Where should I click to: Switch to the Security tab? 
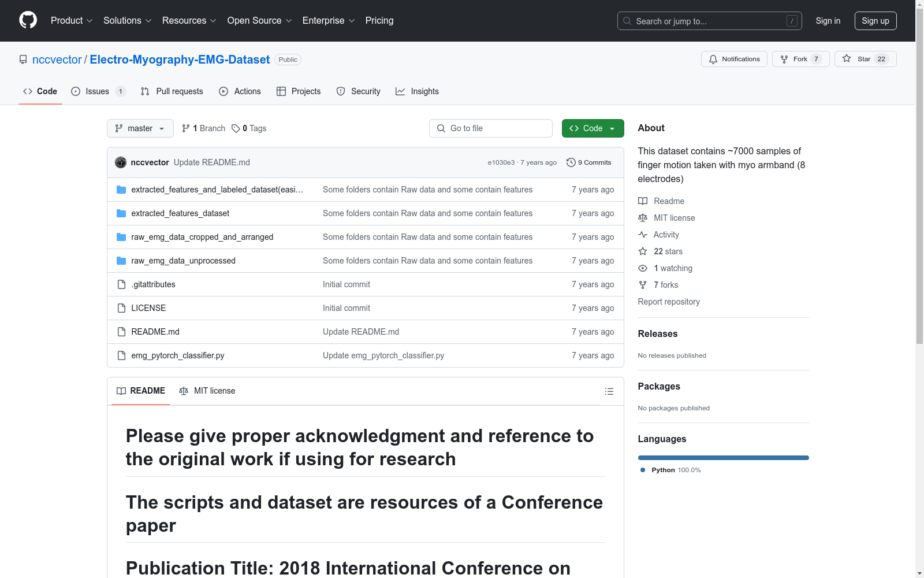tap(359, 91)
